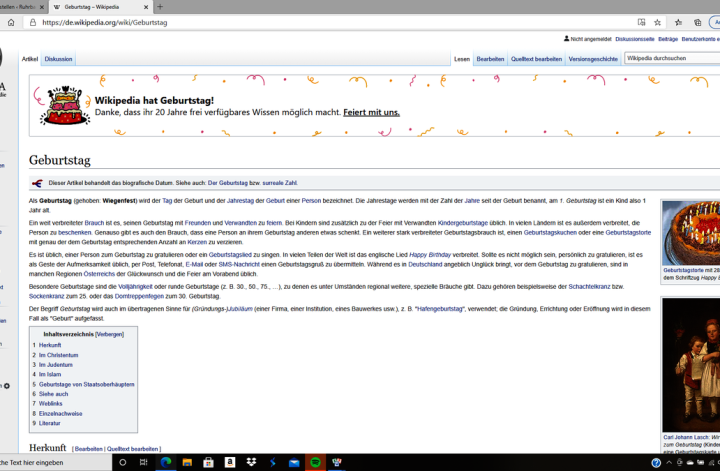Add page to favorites with star icon
Viewport: 720px width, 471px height.
[656, 21]
